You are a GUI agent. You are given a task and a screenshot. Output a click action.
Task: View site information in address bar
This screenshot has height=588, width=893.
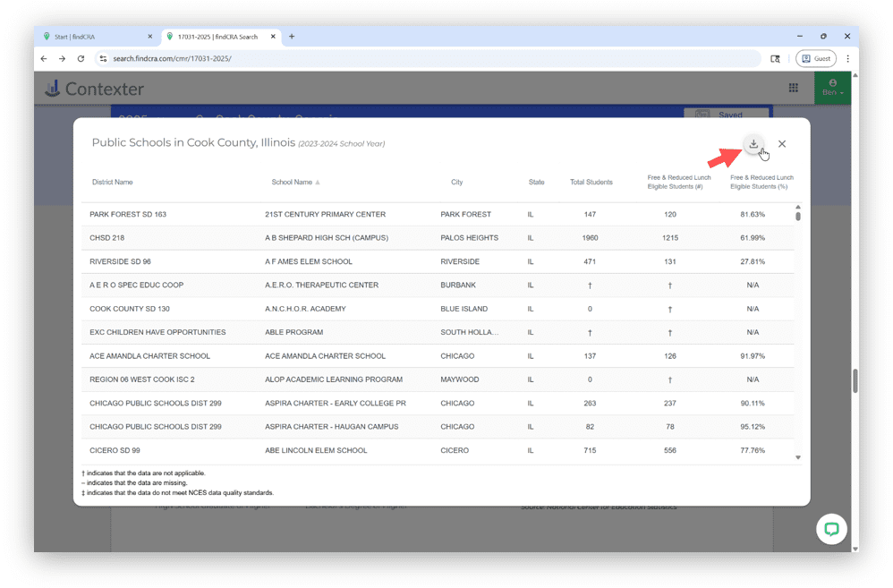click(x=103, y=59)
